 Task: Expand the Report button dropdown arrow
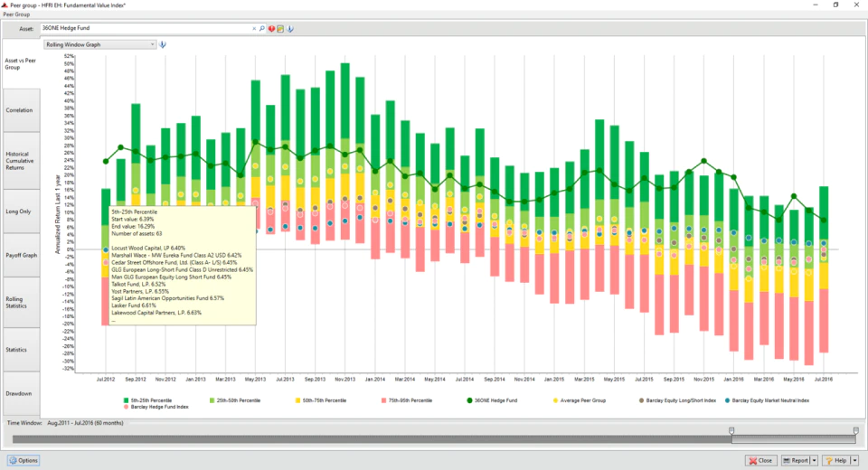coord(815,461)
